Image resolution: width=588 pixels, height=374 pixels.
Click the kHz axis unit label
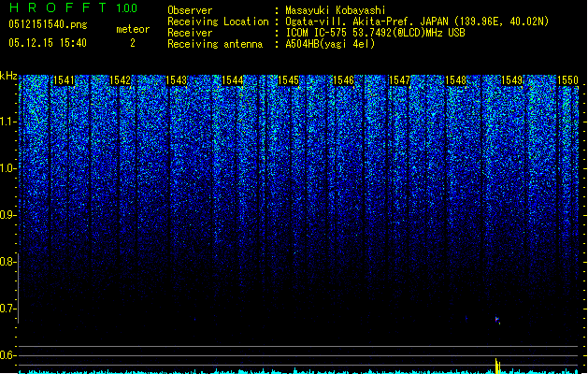pyautogui.click(x=8, y=76)
